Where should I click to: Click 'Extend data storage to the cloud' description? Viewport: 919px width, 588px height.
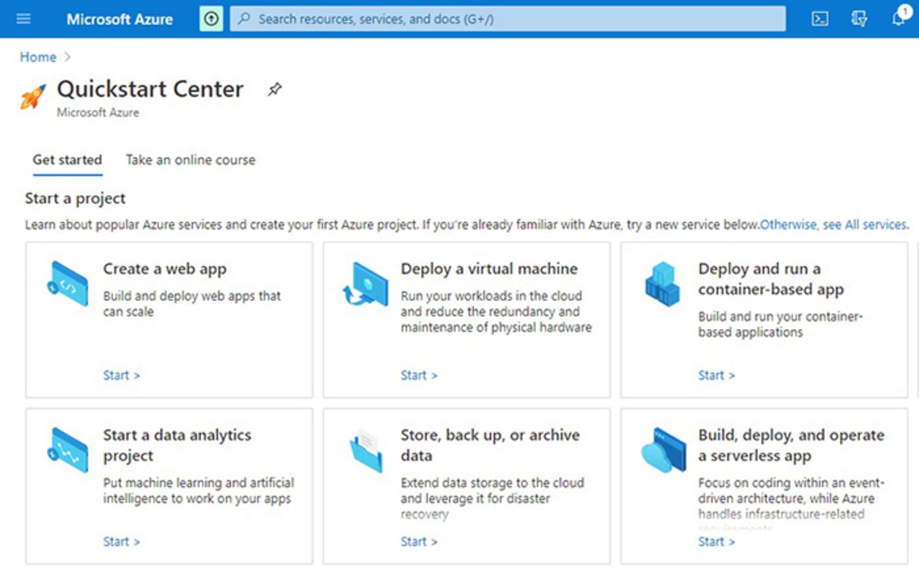click(x=493, y=498)
